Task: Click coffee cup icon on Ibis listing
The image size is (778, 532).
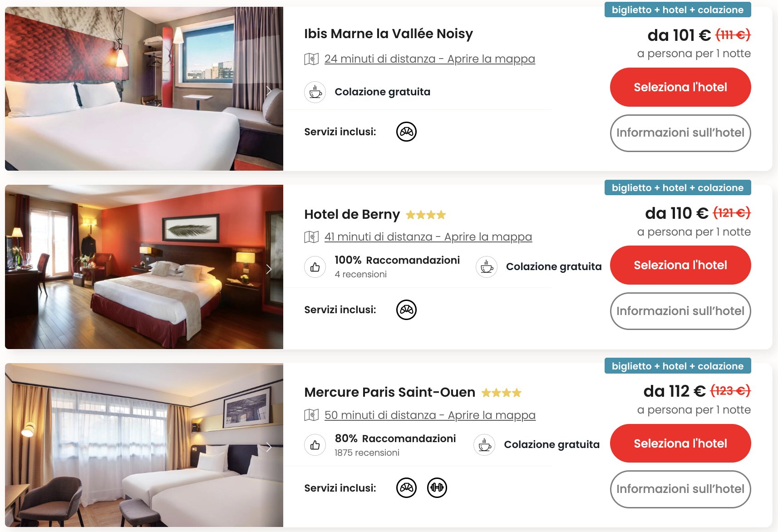Action: (x=315, y=92)
